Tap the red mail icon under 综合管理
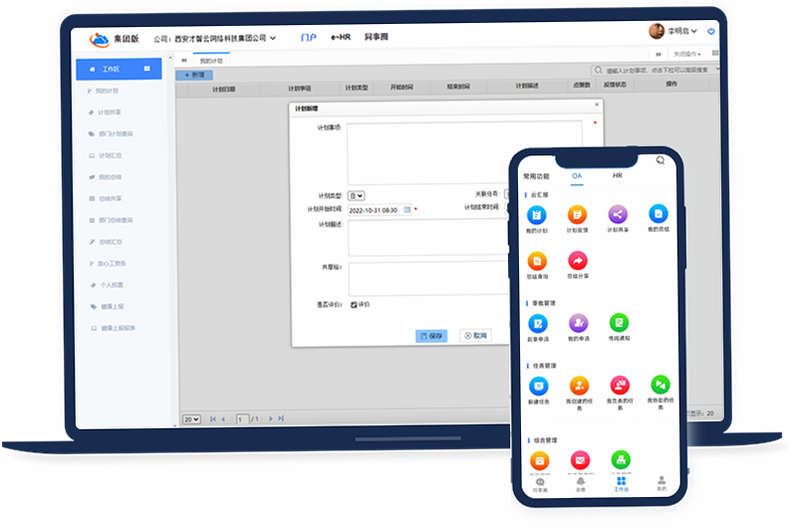This screenshot has height=527, width=791. tap(580, 460)
